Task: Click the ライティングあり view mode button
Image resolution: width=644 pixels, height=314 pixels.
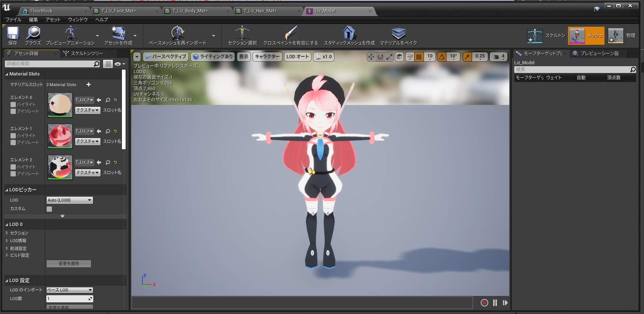Action: coord(213,57)
